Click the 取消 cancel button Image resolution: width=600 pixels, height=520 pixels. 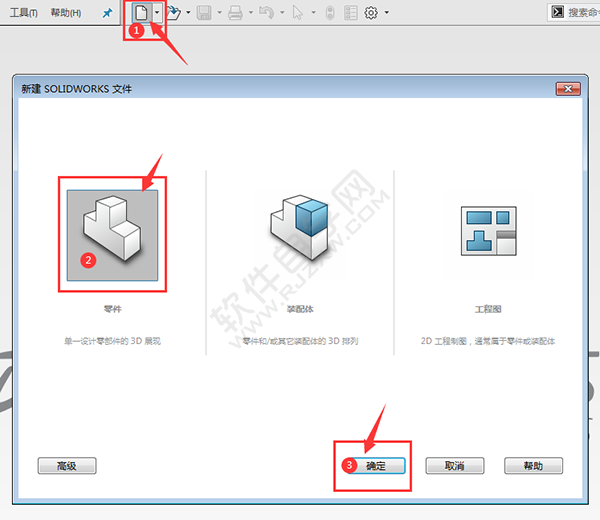pyautogui.click(x=455, y=466)
